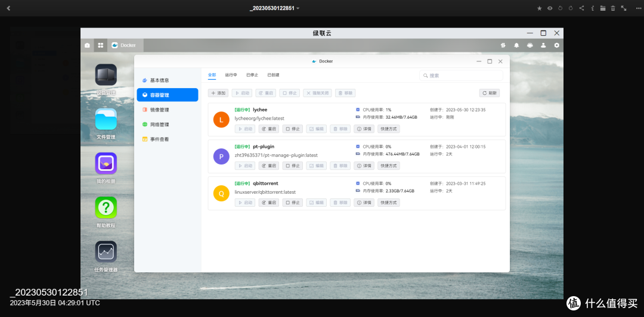The image size is (644, 317).
Task: Click 快捷方式 for the qbittorrent container
Action: point(389,203)
